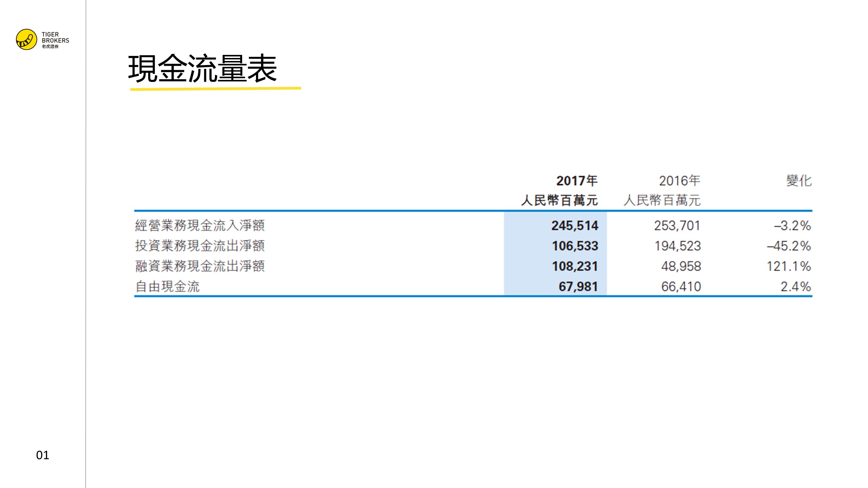Click the 194,523 value for 2016
The image size is (868, 488).
[677, 246]
